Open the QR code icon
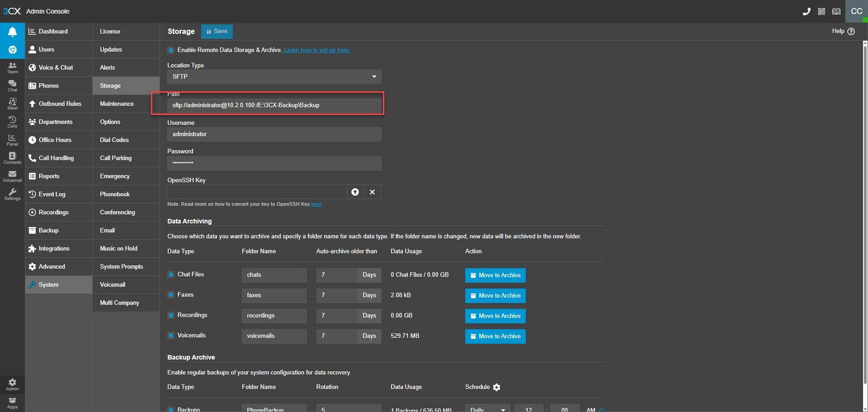 click(821, 11)
